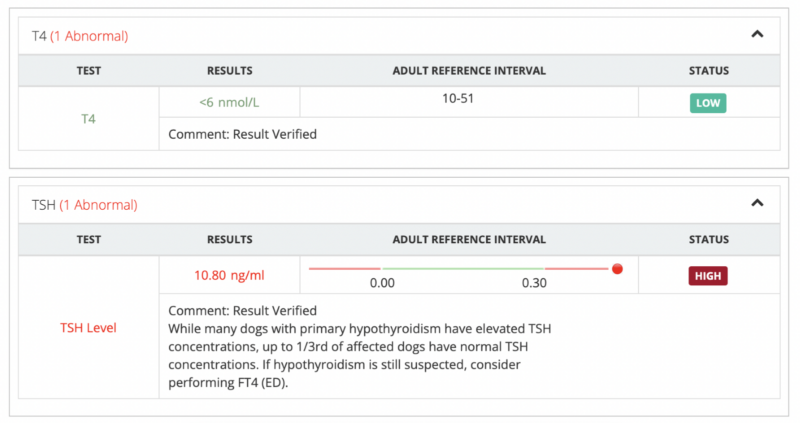Click RESULTS column header in TSH table
The width and height of the screenshot is (800, 423).
pyautogui.click(x=230, y=240)
